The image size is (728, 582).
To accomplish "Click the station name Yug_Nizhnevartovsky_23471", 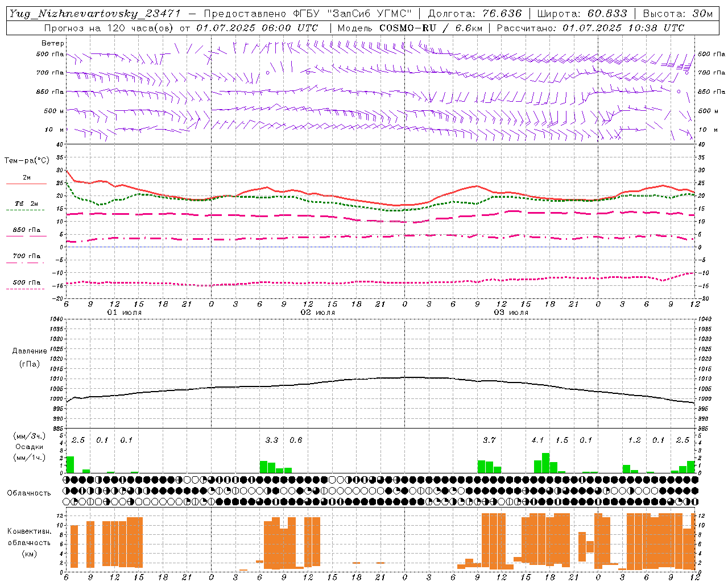I will tap(95, 14).
